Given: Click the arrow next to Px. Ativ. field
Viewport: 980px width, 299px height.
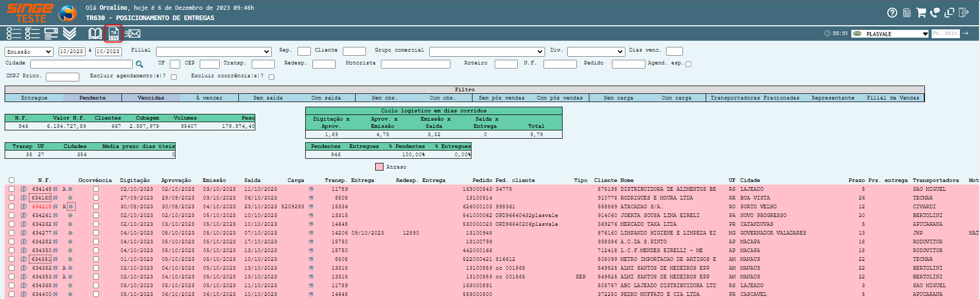Looking at the screenshot, I should pyautogui.click(x=966, y=34).
